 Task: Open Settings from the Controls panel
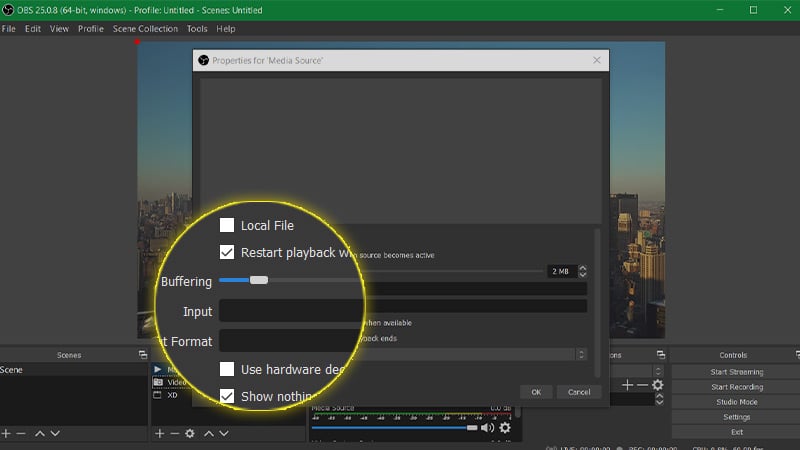737,417
